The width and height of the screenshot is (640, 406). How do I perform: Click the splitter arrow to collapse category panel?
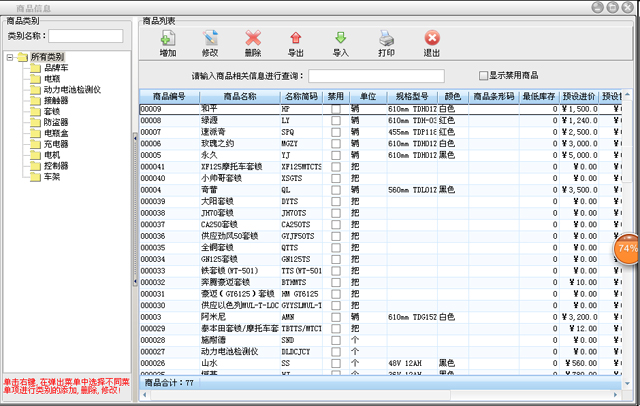tap(135, 138)
